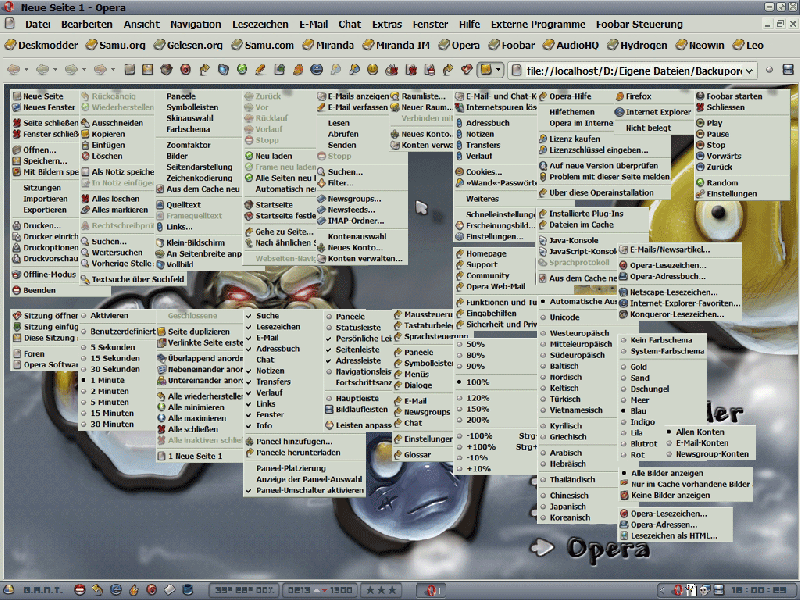800x600 pixels.
Task: Open the Lesezeichen menu in the menu bar
Action: coord(260,24)
